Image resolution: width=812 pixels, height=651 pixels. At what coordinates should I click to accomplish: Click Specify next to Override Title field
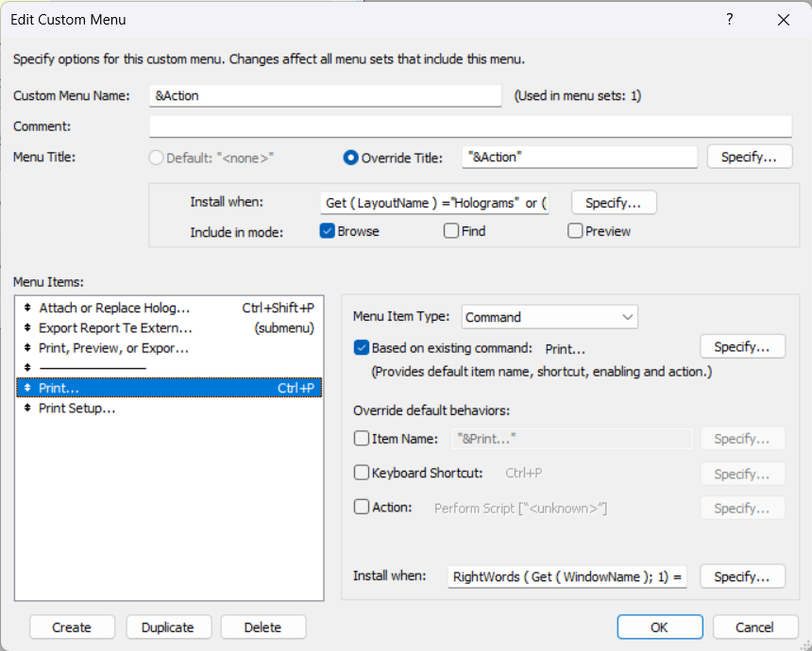pyautogui.click(x=749, y=157)
